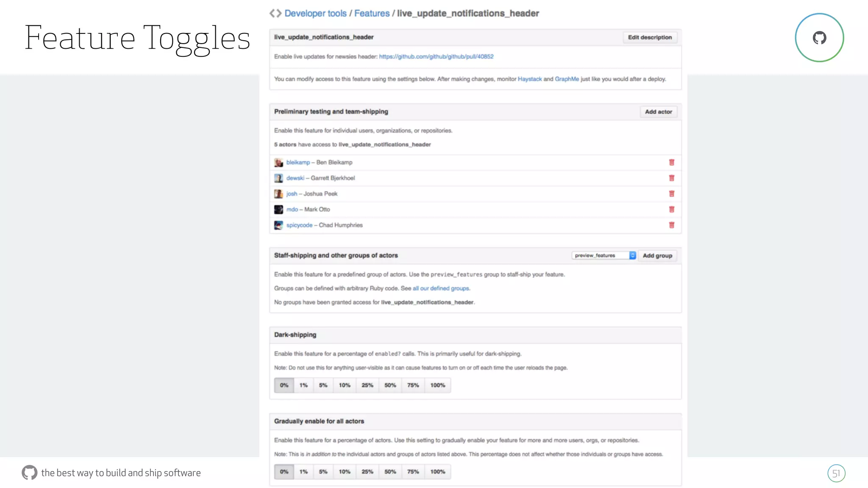868x488 pixels.
Task: Click the code brackets icon beside Developer tools
Action: 275,13
